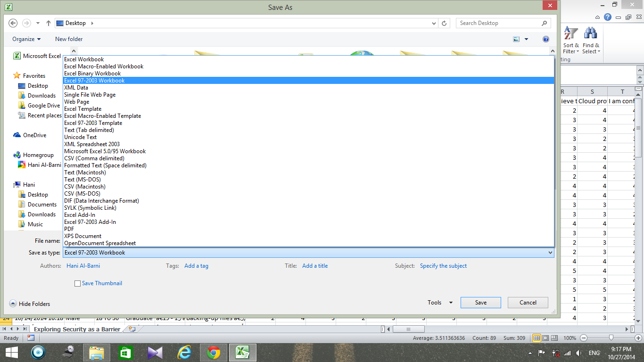Open Windows Start button

[x=11, y=352]
